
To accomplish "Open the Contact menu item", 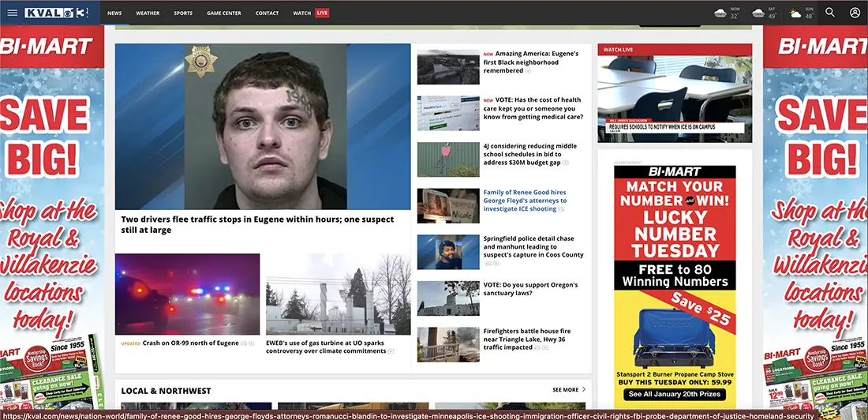I will click(x=267, y=13).
